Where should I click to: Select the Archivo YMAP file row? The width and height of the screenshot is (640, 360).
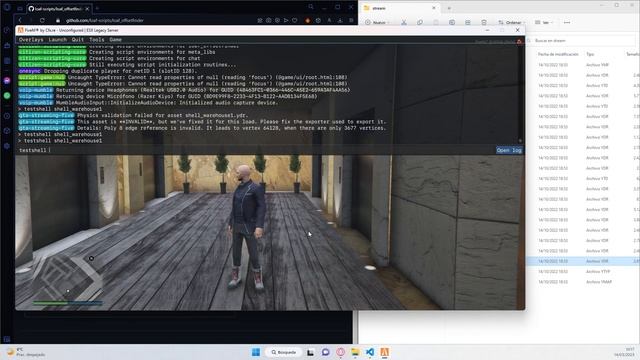pyautogui.click(x=583, y=282)
